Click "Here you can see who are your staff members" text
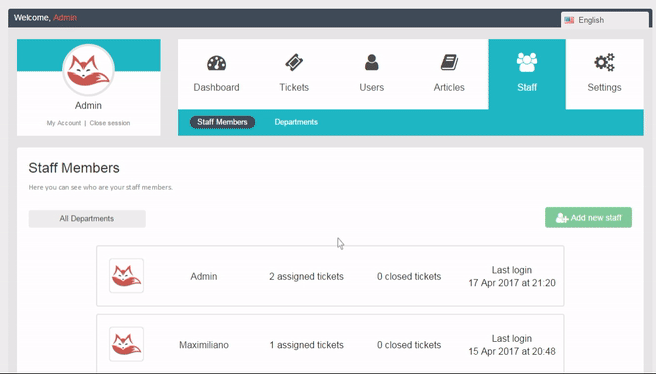This screenshot has width=656, height=374. point(101,187)
